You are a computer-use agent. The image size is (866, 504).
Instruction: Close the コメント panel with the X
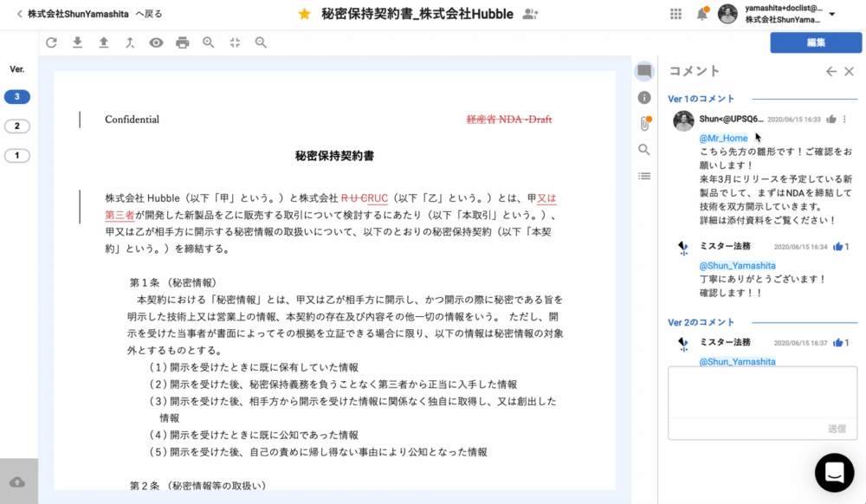tap(849, 71)
